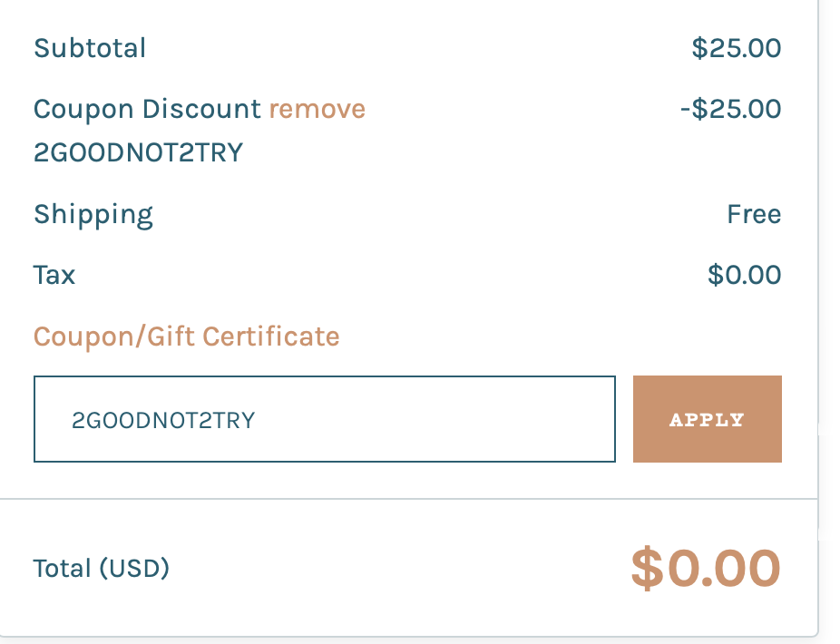Click 2GOODNOT2TRY text inside the input box

click(163, 420)
